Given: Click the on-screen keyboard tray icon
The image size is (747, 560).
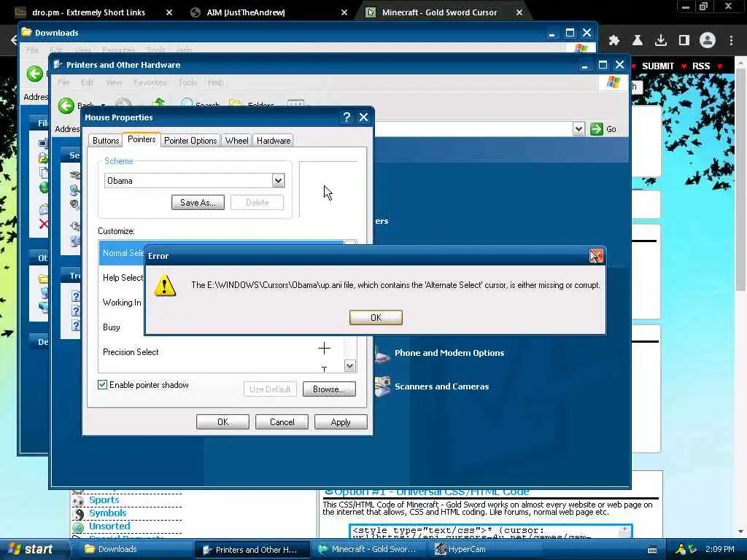Looking at the screenshot, I should coord(652,550).
